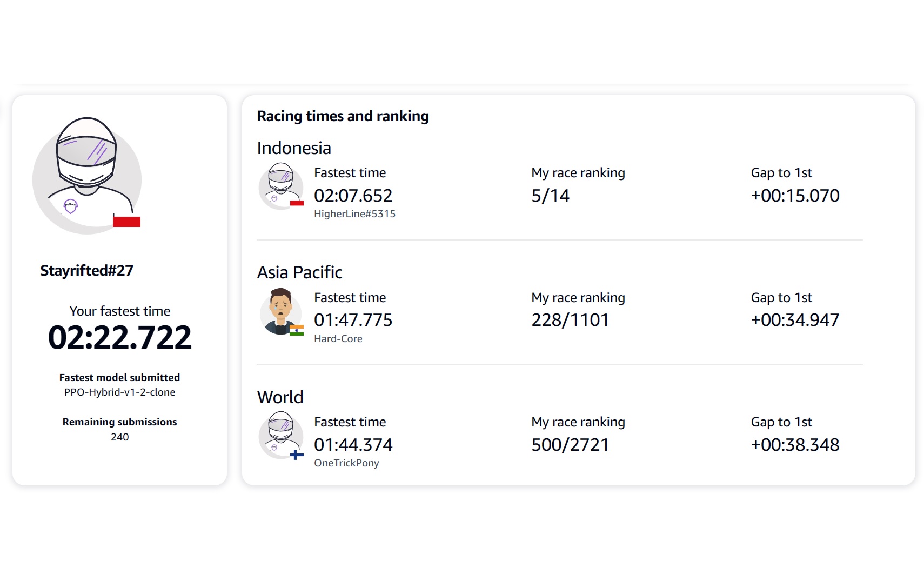Click the Indonesia region heading
This screenshot has height=574, width=924.
tap(294, 148)
